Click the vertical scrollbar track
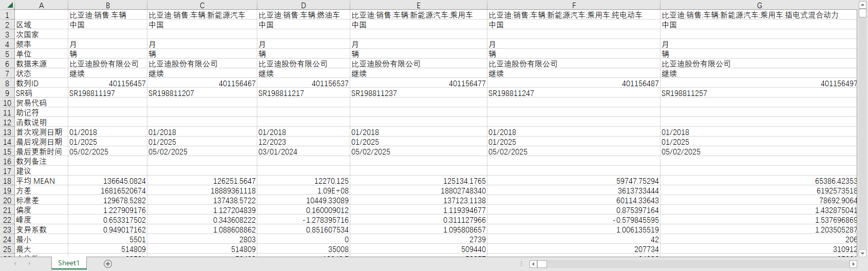Viewport: 868px width, 271px height. (x=862, y=133)
